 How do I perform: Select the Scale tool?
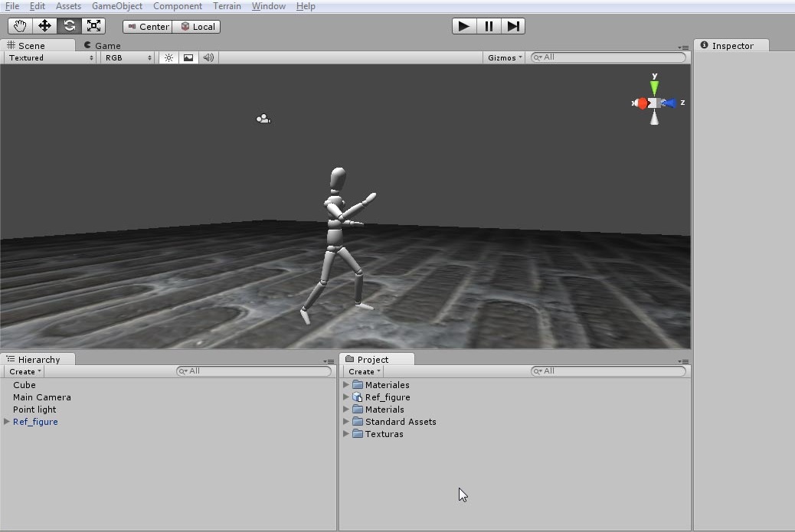93,26
